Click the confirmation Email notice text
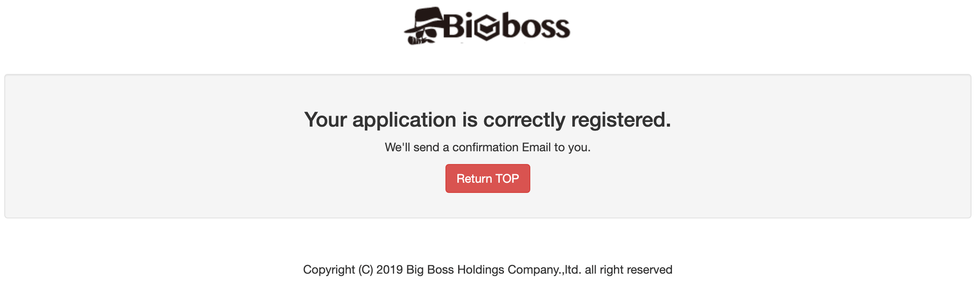 (488, 148)
